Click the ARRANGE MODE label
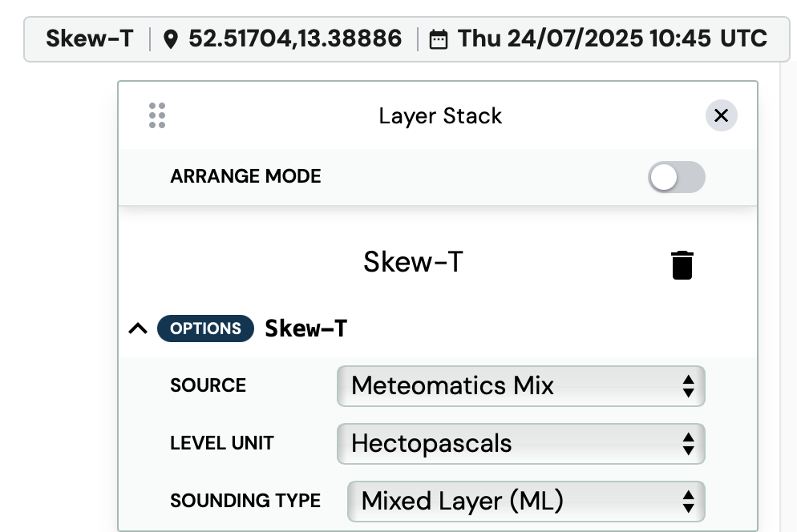Viewport: 797px width, 532px height. [245, 177]
